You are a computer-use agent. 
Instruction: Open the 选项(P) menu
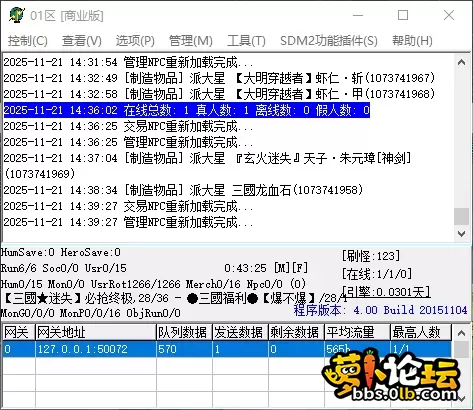point(135,41)
